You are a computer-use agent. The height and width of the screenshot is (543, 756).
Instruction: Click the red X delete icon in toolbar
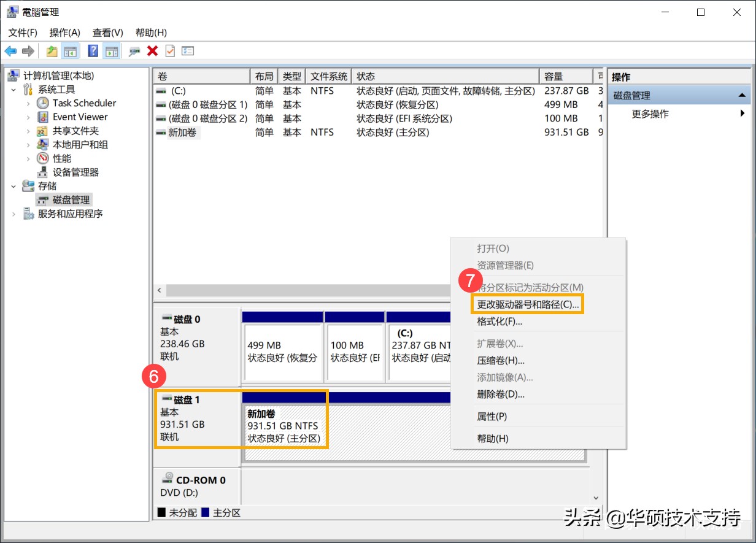[x=152, y=51]
